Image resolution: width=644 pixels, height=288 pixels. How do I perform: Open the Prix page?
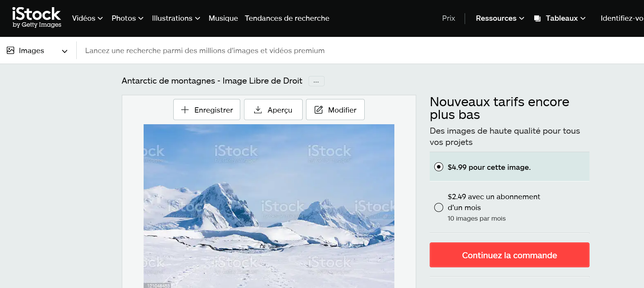tap(449, 18)
